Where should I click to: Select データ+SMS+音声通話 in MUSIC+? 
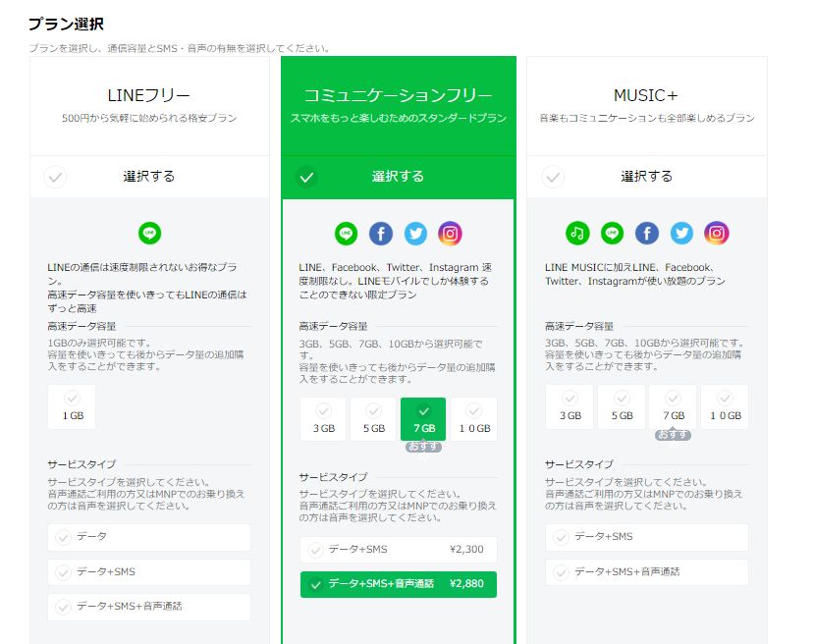[x=647, y=572]
